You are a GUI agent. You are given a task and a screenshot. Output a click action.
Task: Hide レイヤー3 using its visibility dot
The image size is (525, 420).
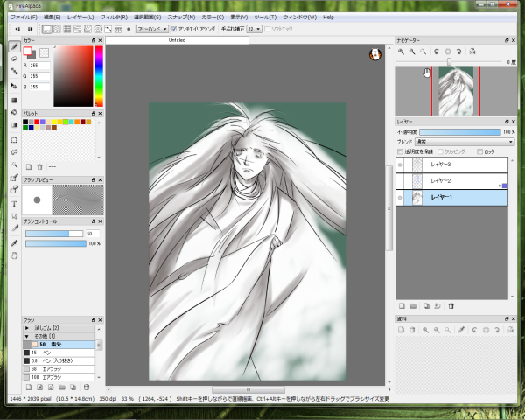pos(400,164)
